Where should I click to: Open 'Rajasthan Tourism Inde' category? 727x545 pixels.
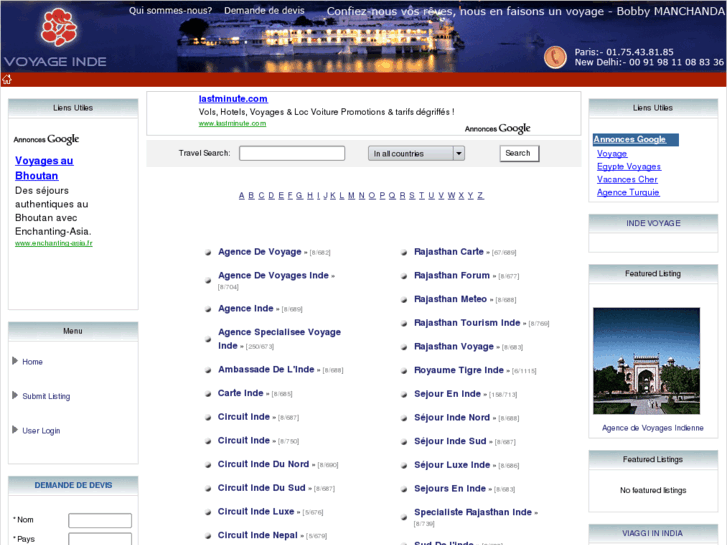[x=467, y=323]
